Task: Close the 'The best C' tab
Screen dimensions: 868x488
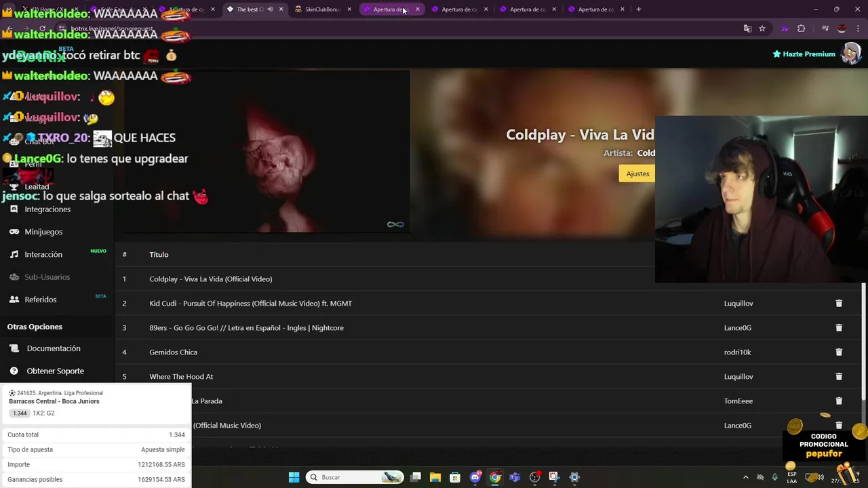Action: (281, 9)
